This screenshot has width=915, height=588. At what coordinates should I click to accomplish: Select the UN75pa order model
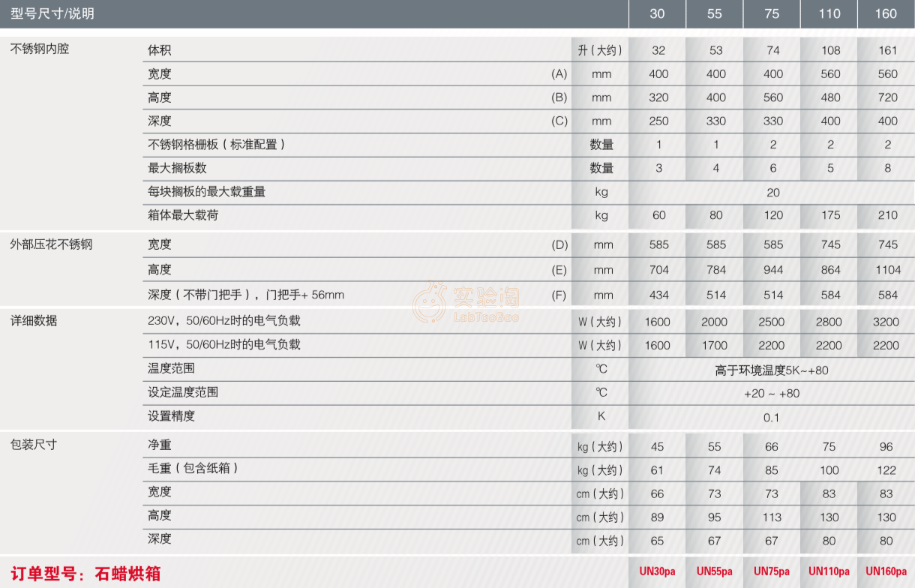tap(772, 571)
